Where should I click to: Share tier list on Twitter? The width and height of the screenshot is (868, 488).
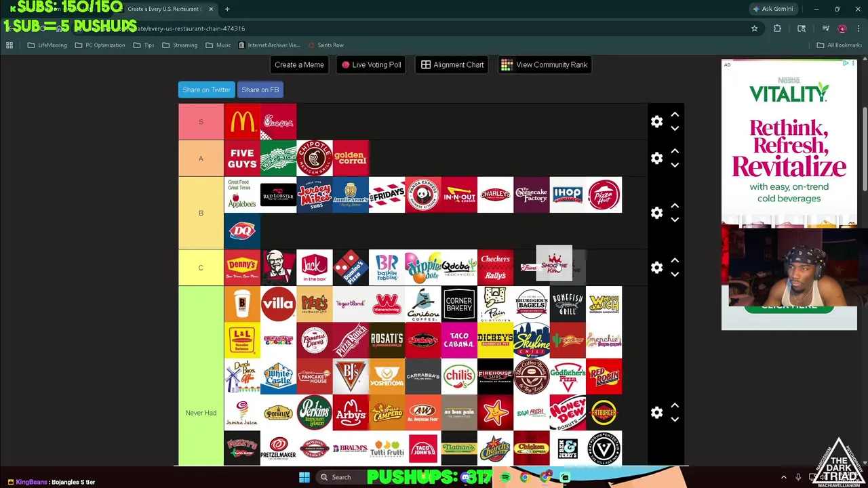(x=206, y=89)
